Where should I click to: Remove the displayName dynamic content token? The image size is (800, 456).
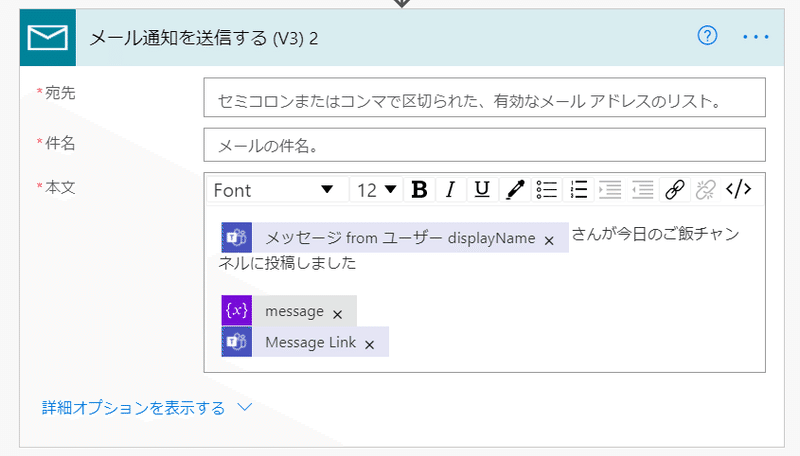tap(549, 240)
